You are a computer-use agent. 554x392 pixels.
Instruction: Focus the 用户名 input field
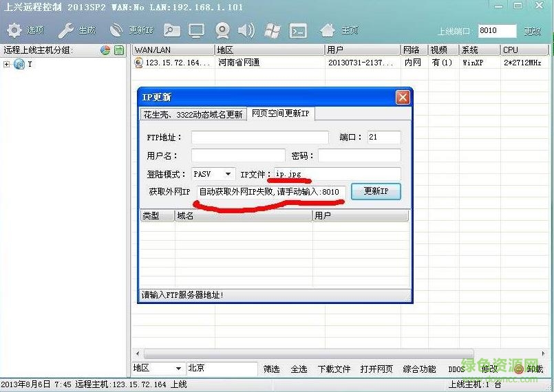point(238,155)
